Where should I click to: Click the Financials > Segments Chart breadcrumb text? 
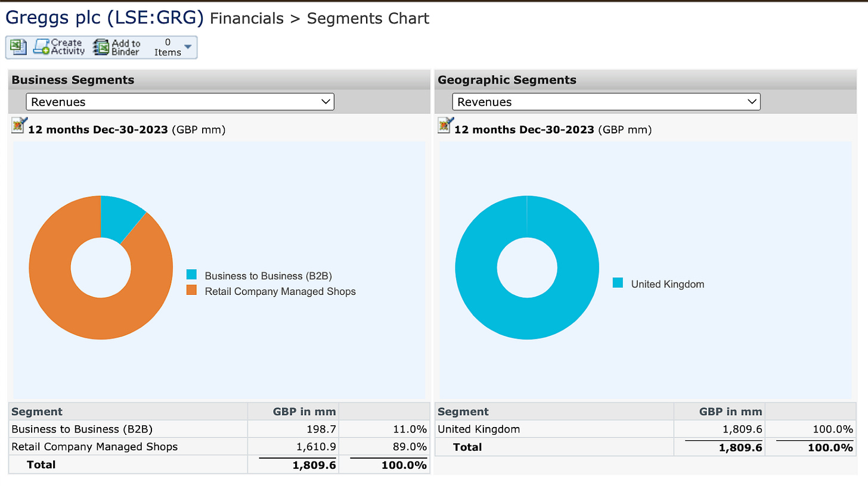click(x=320, y=18)
